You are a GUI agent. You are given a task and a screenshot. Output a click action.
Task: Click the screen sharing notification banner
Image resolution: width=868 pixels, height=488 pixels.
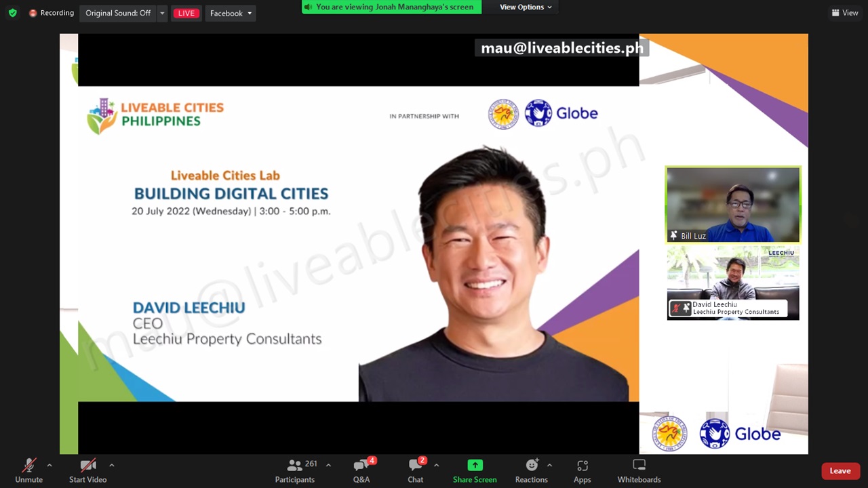tap(392, 7)
